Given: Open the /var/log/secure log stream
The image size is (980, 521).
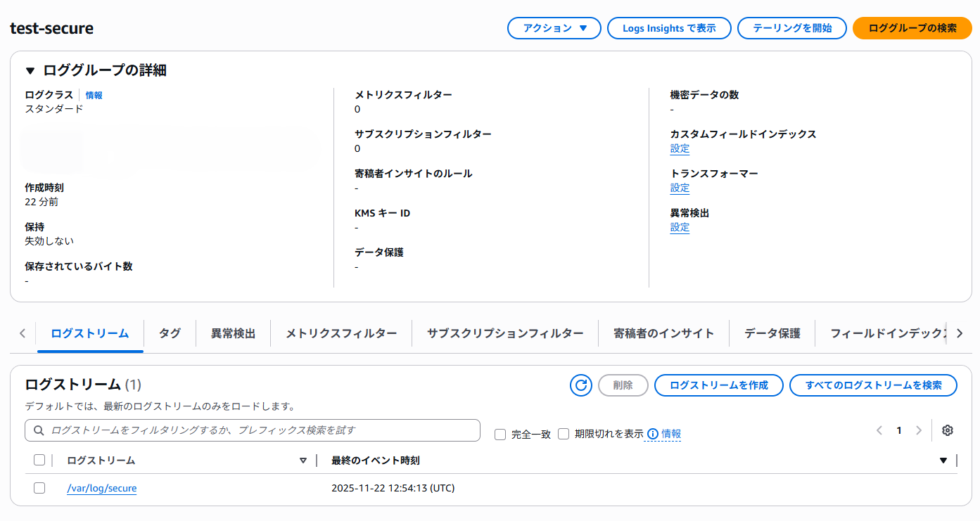Looking at the screenshot, I should [x=101, y=487].
